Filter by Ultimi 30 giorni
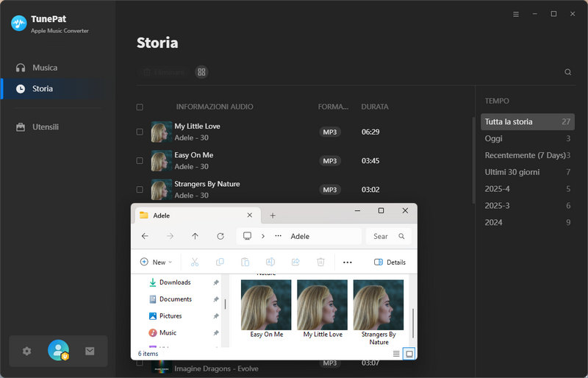 (x=527, y=172)
